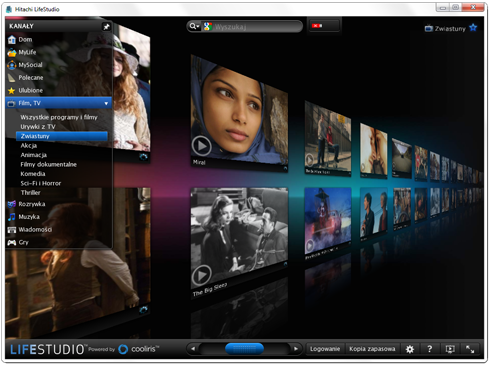Add Zwiastuny to favorites with star
490x366 pixels.
(473, 28)
